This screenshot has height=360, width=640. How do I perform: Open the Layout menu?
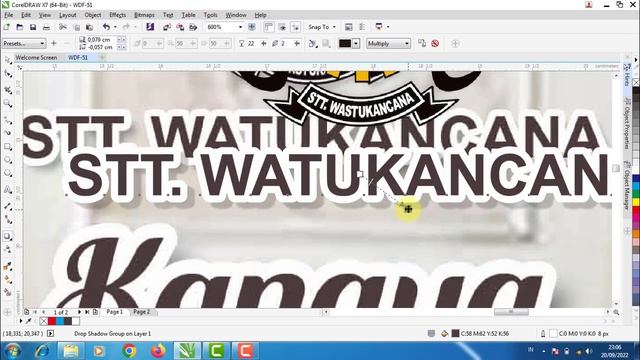tap(67, 15)
